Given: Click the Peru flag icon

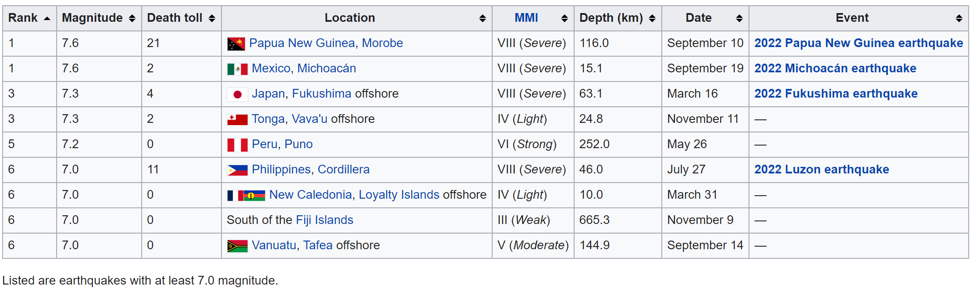Looking at the screenshot, I should (x=237, y=145).
